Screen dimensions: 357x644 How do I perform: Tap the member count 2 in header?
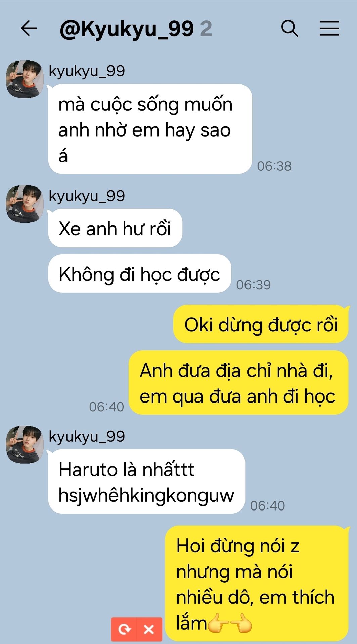tap(206, 29)
